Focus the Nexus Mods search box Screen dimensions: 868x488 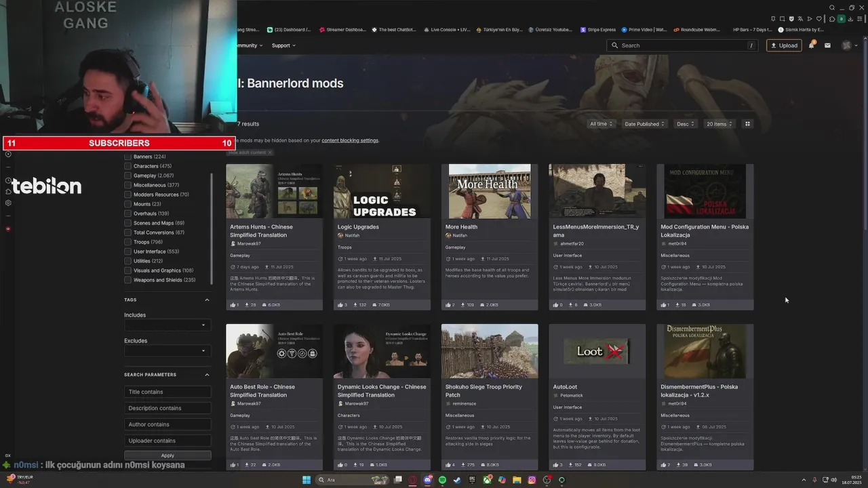[683, 45]
